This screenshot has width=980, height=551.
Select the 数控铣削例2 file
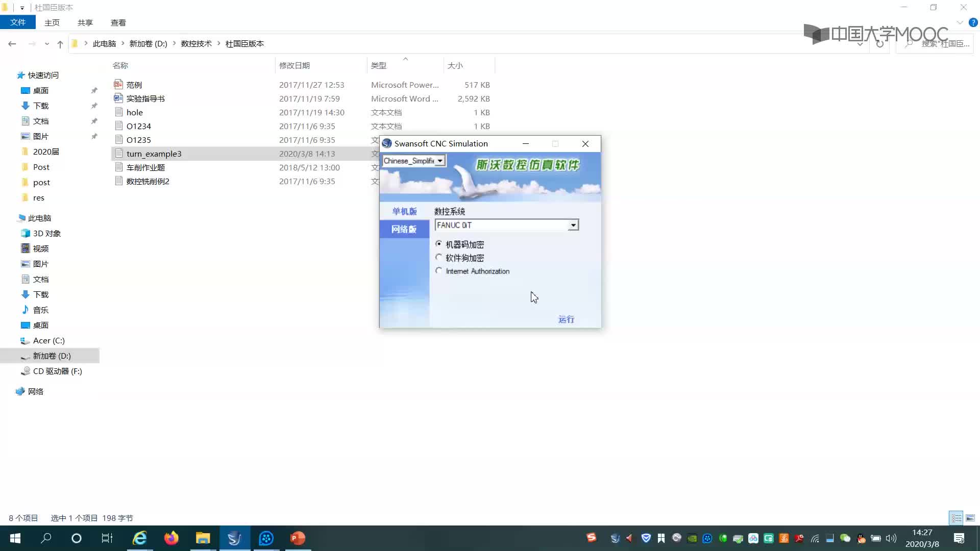coord(148,181)
